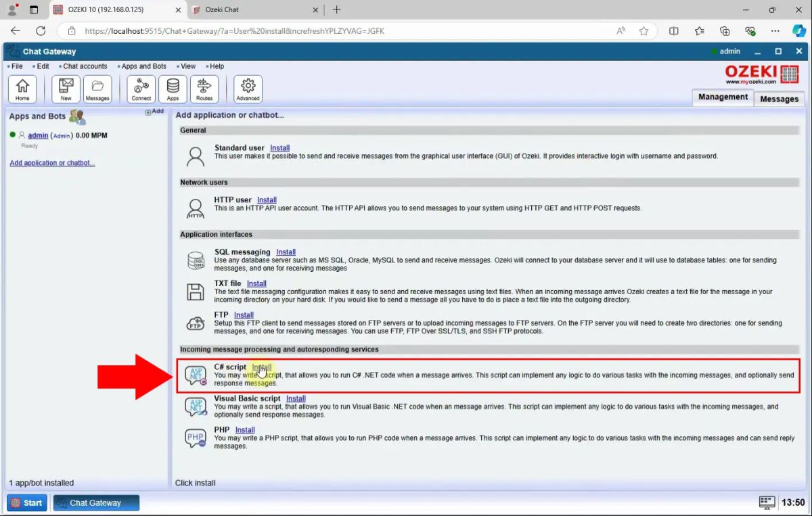Install the C# script
This screenshot has width=812, height=516.
[261, 367]
